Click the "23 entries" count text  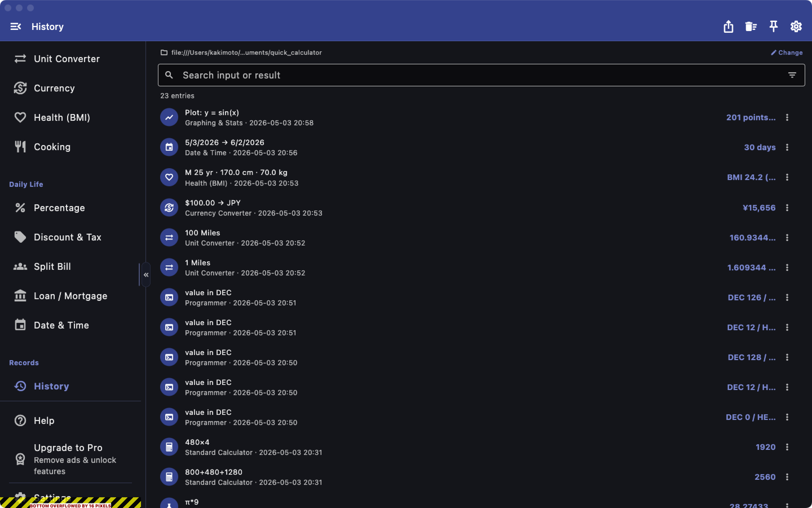[x=177, y=96]
